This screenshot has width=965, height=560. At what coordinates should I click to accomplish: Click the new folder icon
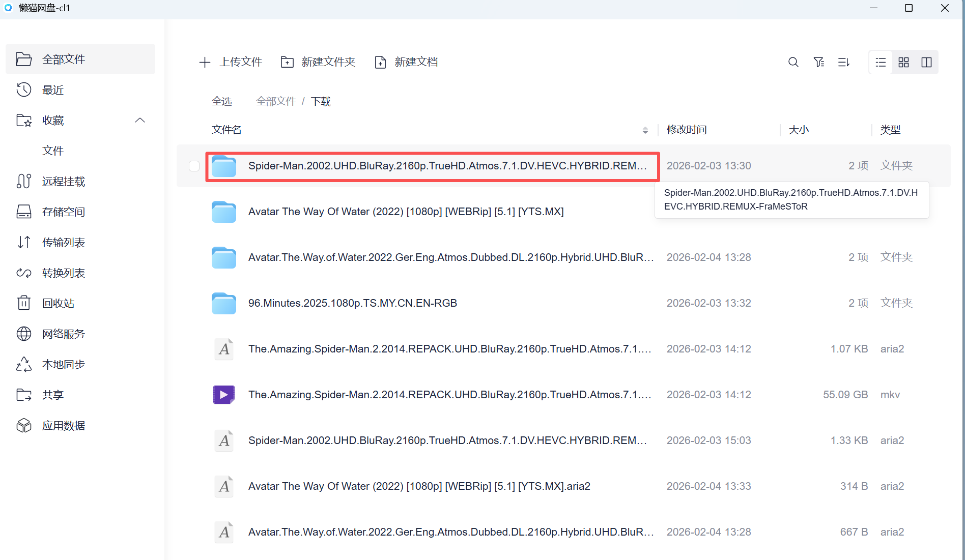click(x=287, y=62)
